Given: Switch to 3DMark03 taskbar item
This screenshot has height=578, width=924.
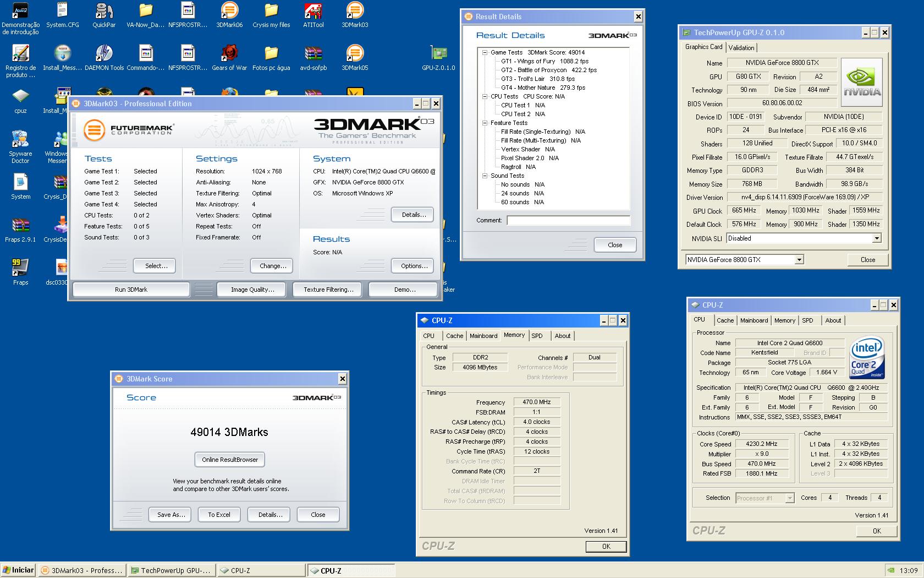Looking at the screenshot, I should point(82,570).
